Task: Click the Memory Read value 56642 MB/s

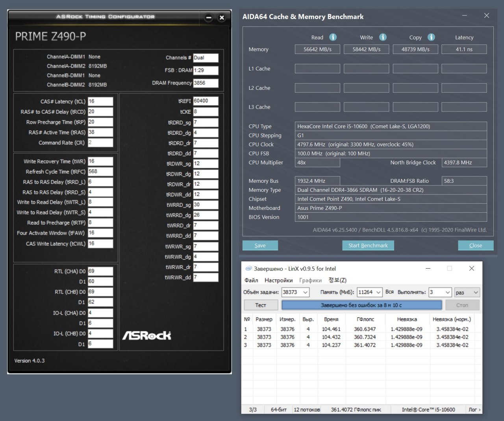Action: tap(317, 49)
